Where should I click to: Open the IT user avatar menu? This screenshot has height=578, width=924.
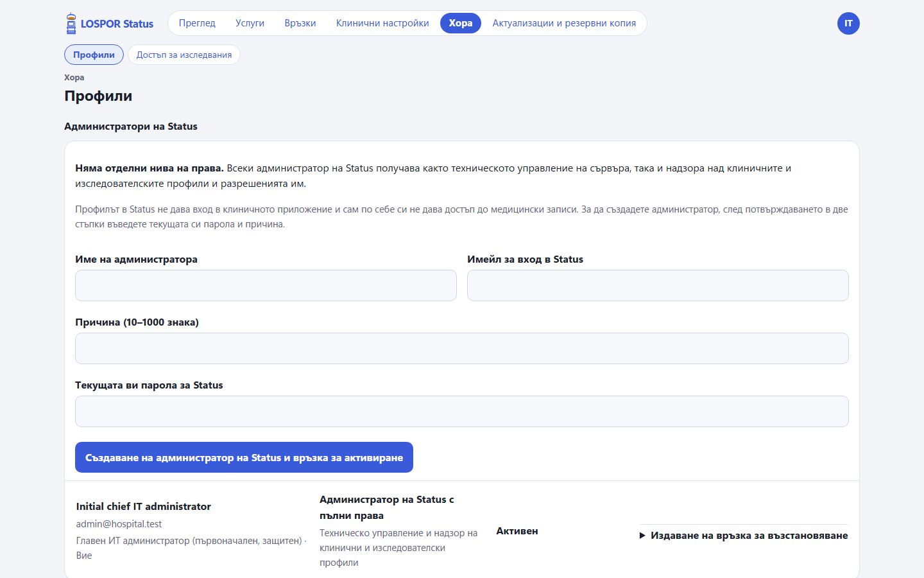848,23
